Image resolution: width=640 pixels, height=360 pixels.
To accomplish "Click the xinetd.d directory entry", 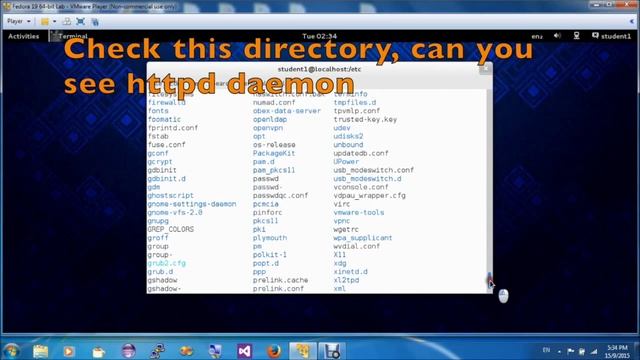I will [351, 272].
